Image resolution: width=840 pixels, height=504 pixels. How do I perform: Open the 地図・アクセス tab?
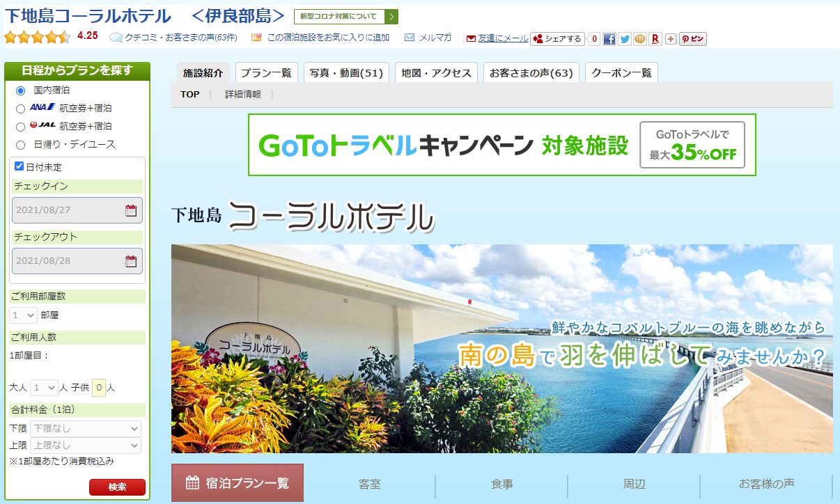[x=436, y=72]
